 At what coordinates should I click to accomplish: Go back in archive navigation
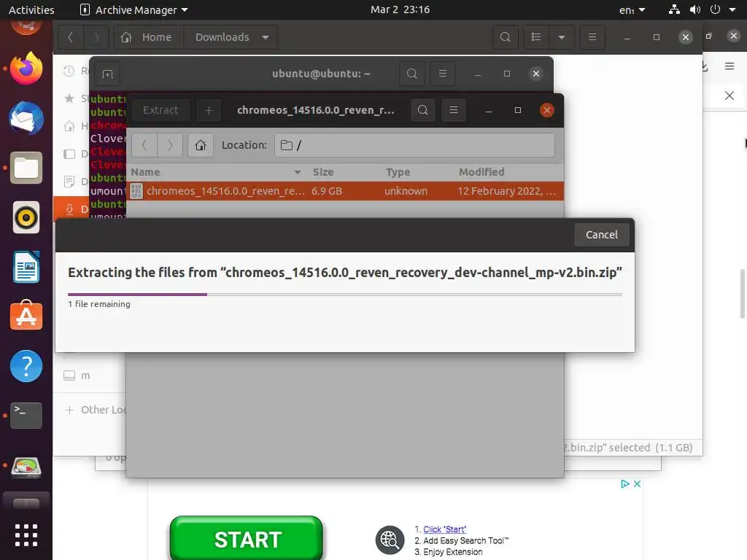[144, 145]
